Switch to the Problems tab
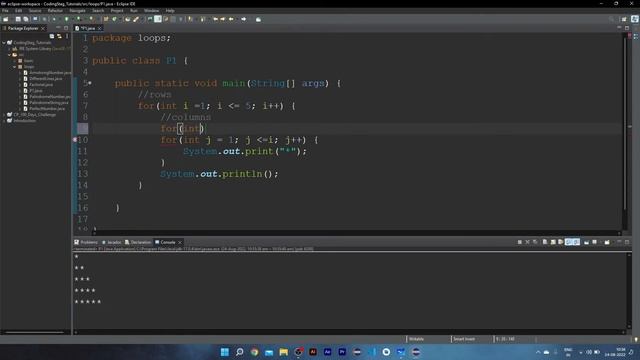This screenshot has height=360, width=640. pyautogui.click(x=86, y=242)
